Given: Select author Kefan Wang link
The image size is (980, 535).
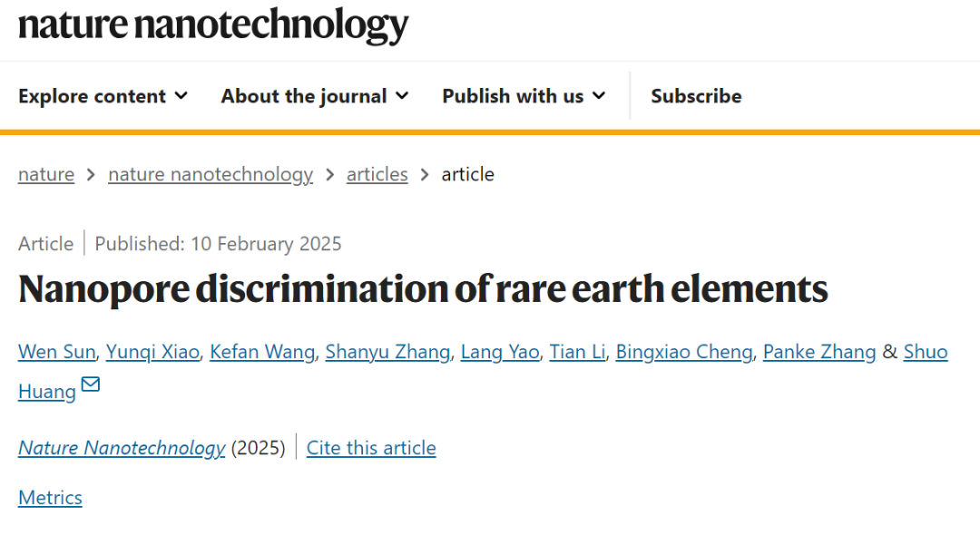Looking at the screenshot, I should 262,352.
